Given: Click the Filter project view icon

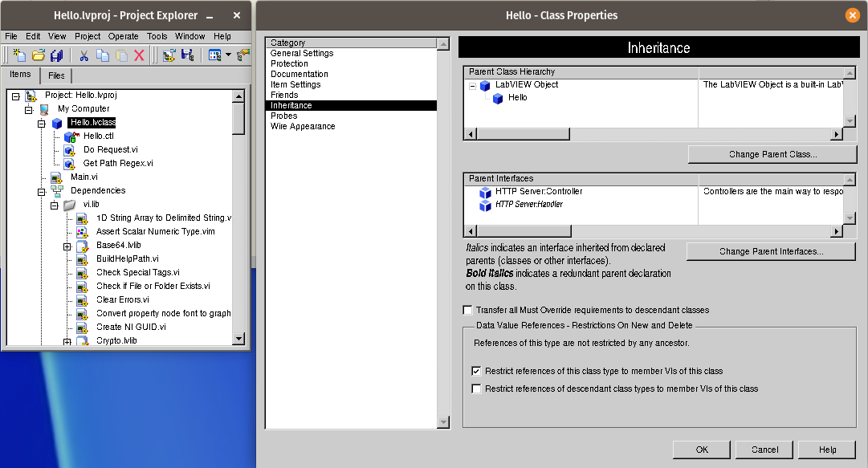Looking at the screenshot, I should click(214, 55).
